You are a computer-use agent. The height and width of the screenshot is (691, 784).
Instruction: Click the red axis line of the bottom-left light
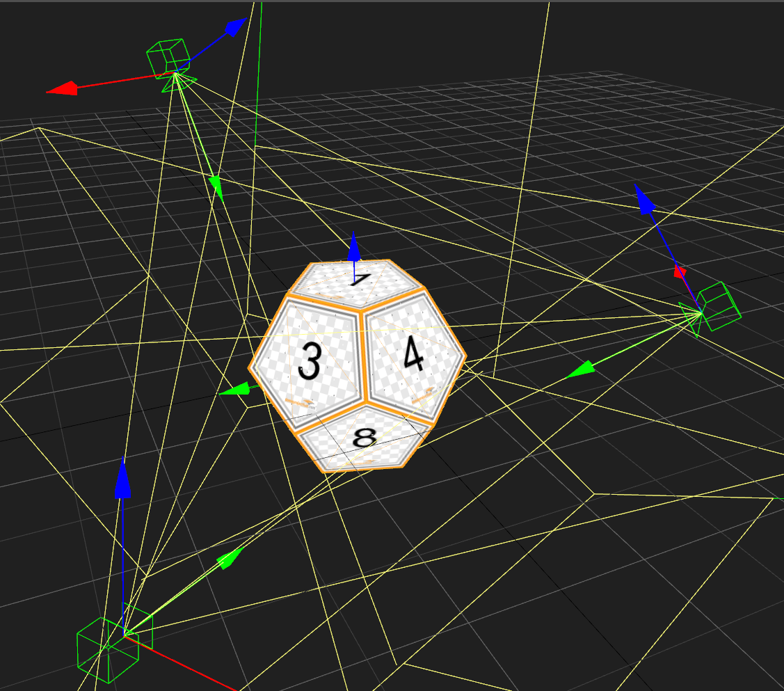click(179, 663)
